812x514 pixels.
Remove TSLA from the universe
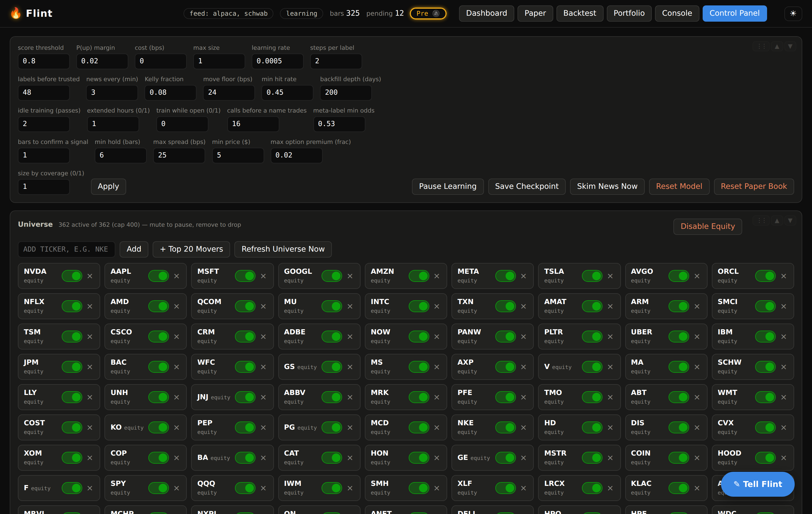click(x=610, y=276)
